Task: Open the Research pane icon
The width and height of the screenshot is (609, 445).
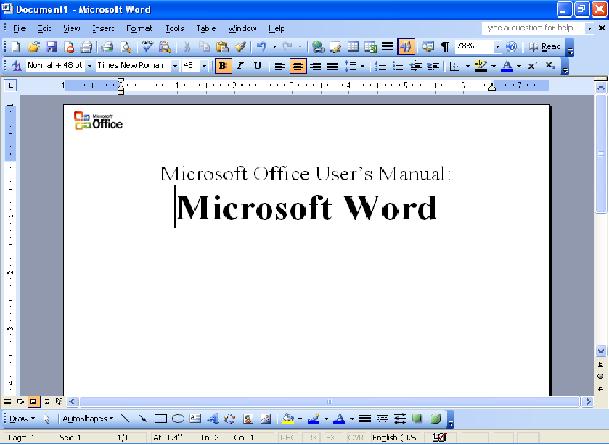Action: [x=165, y=47]
